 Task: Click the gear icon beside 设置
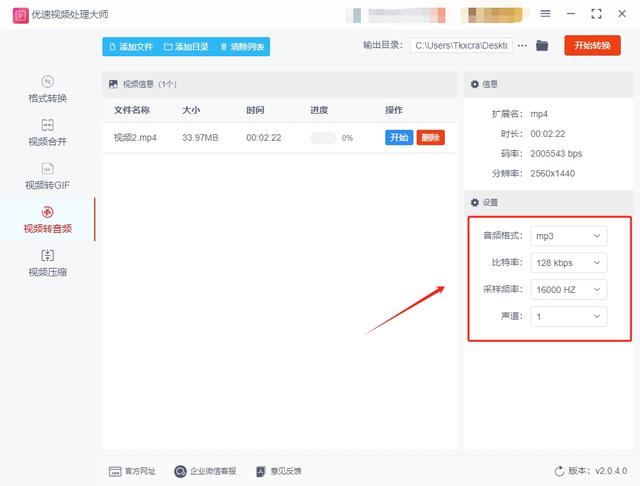click(474, 202)
